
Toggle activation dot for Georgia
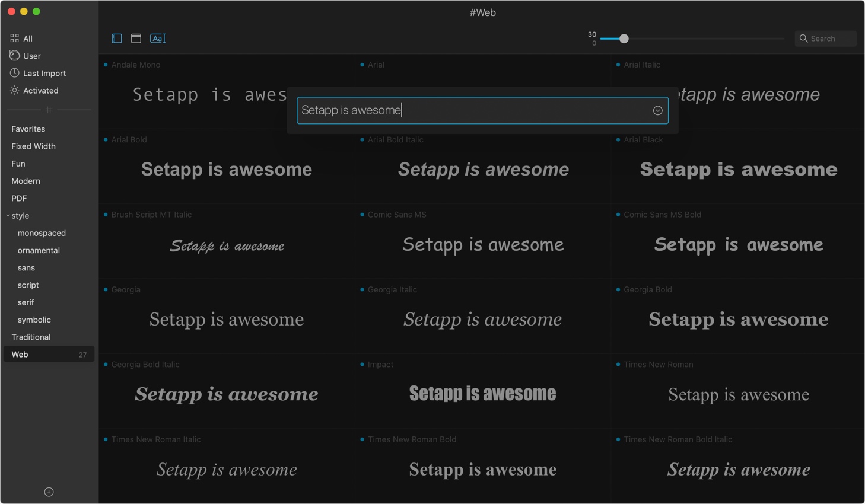106,289
